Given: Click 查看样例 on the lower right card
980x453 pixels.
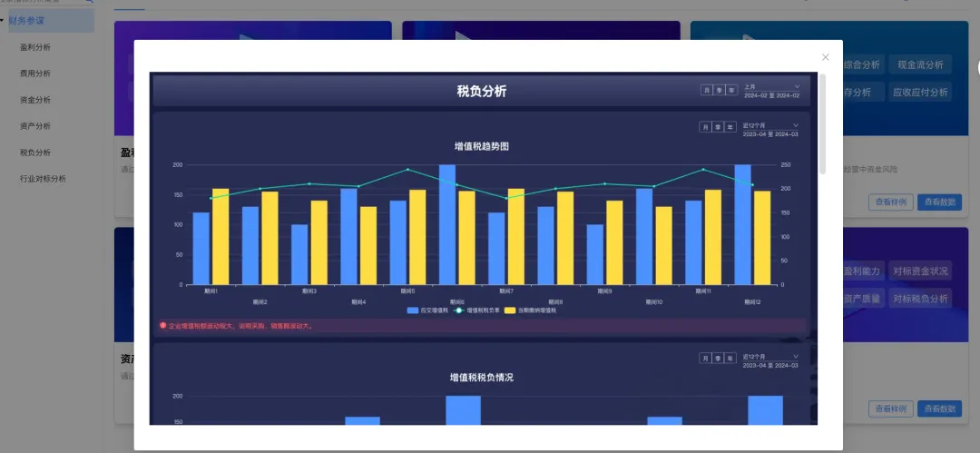Looking at the screenshot, I should [x=891, y=409].
